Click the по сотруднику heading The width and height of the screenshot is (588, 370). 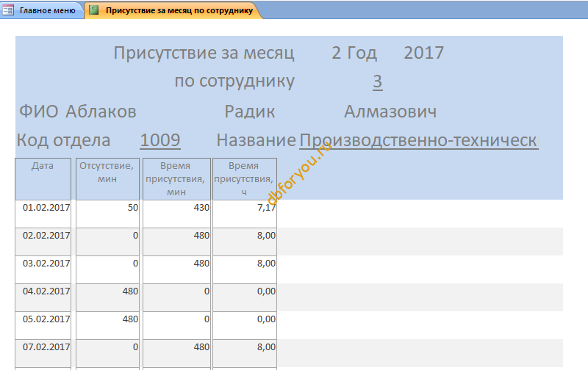point(234,81)
